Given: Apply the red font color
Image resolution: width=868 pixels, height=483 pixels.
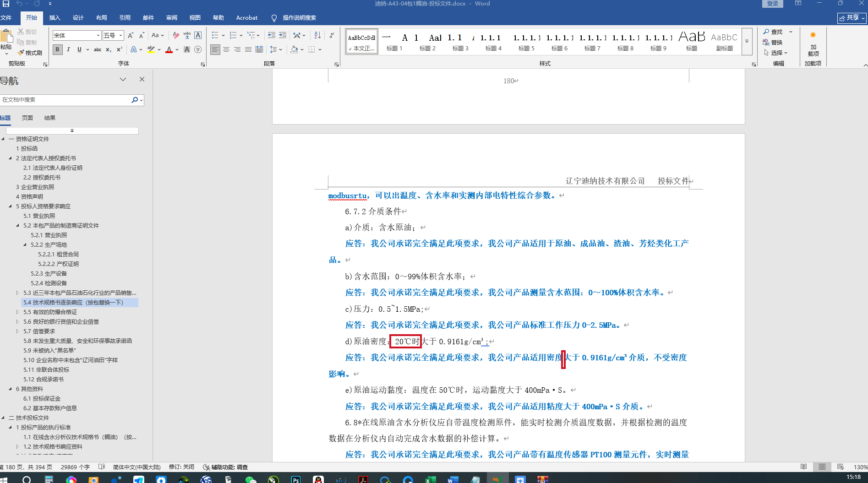Looking at the screenshot, I should 169,49.
